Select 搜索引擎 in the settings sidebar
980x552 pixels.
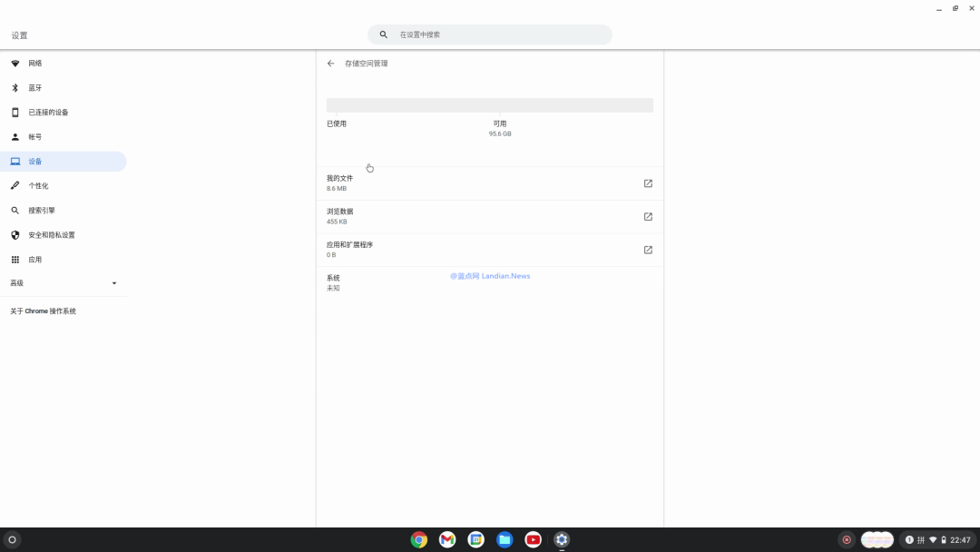(64, 211)
